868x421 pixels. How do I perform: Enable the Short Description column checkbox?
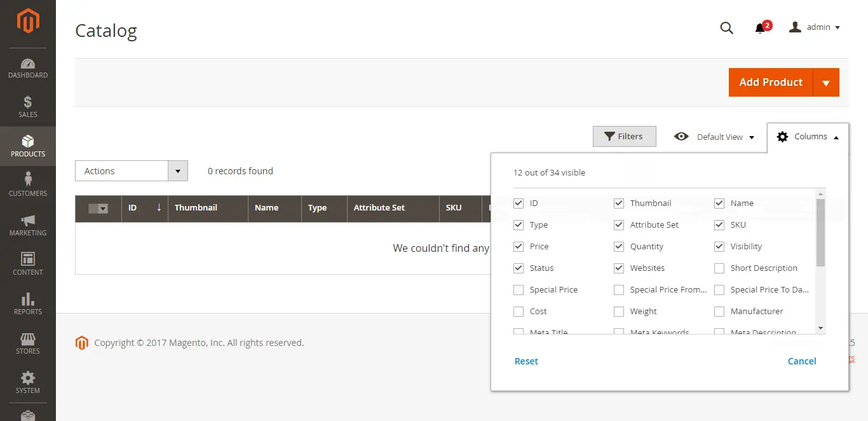(x=719, y=268)
